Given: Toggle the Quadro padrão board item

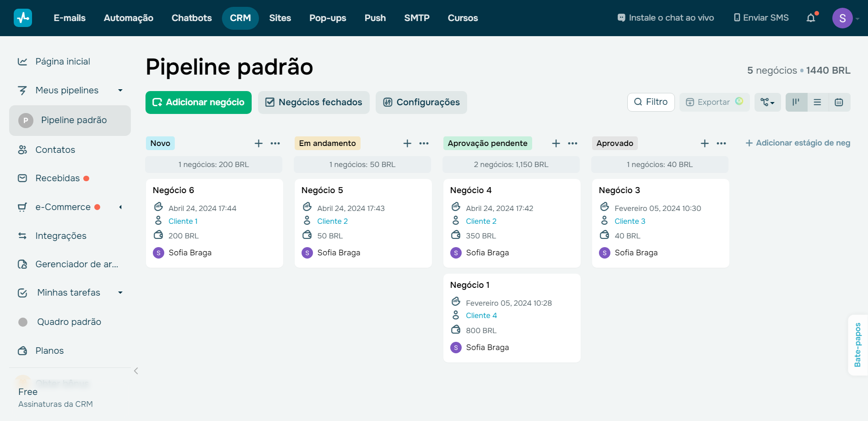Looking at the screenshot, I should (x=69, y=322).
